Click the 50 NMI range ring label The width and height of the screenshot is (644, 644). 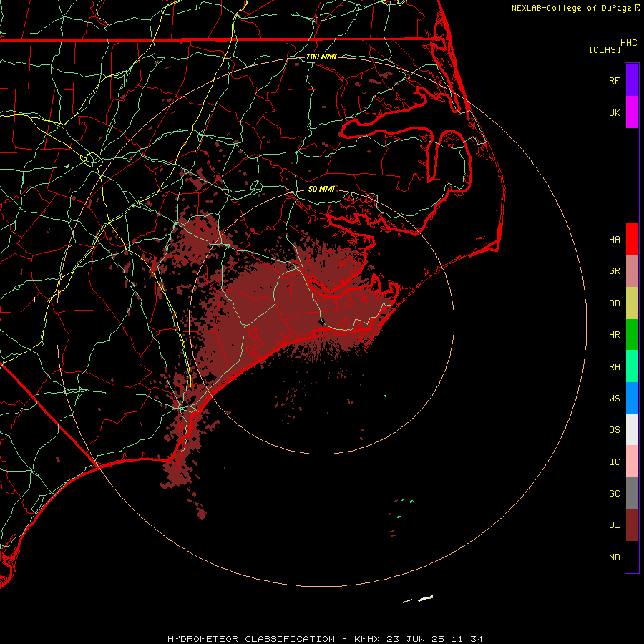click(x=321, y=189)
